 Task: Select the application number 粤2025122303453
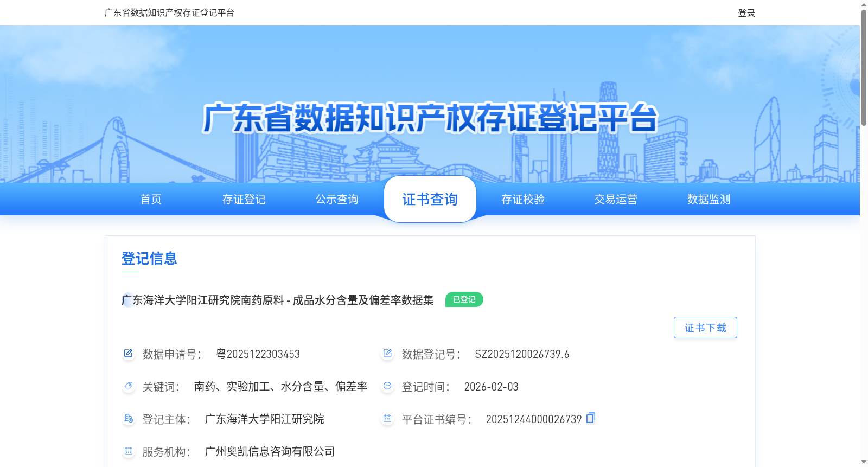point(258,354)
